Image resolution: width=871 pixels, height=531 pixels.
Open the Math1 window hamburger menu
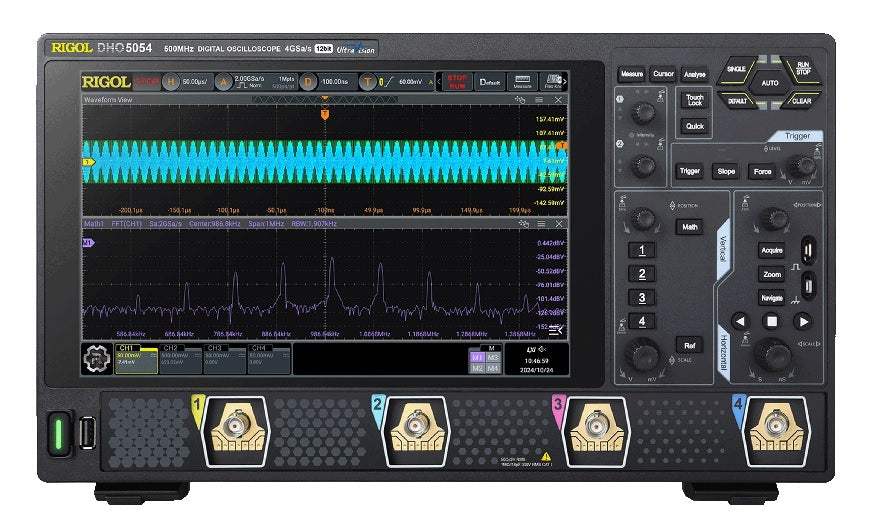tap(541, 224)
